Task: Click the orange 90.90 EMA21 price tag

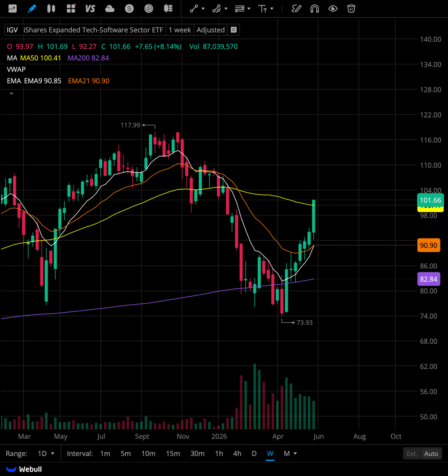Action: tap(429, 246)
